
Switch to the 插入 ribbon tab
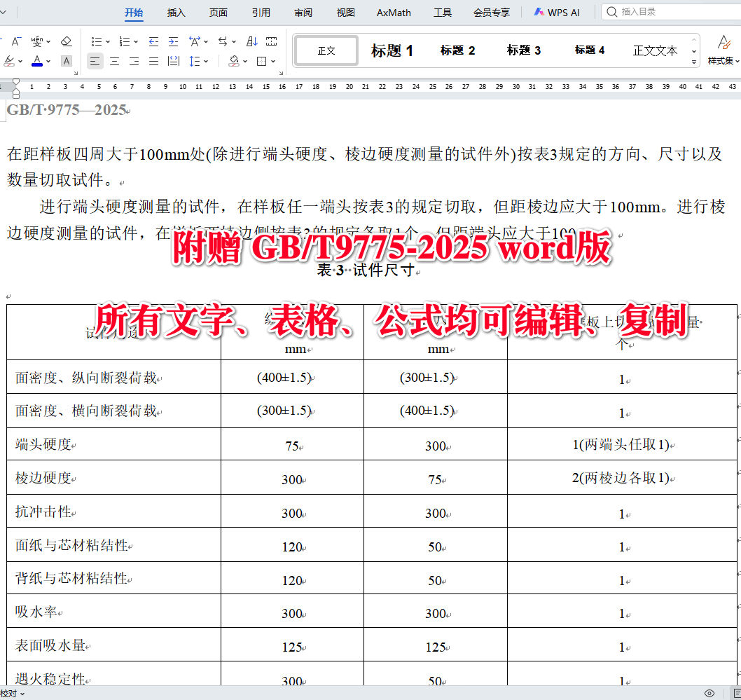[x=176, y=12]
